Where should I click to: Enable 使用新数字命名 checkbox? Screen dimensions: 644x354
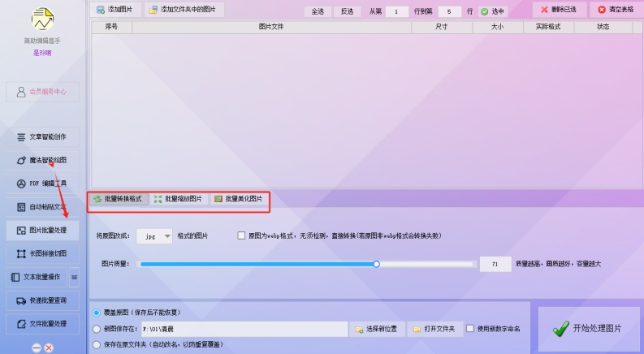coord(470,329)
